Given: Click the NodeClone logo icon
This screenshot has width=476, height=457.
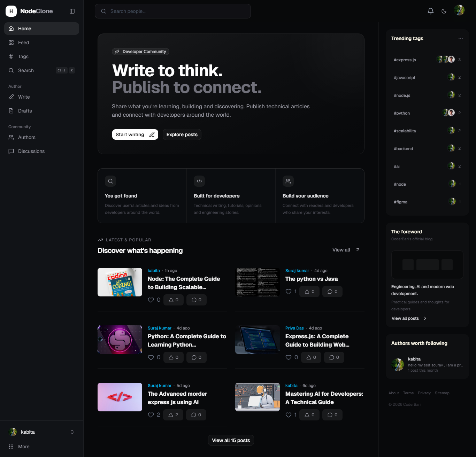Looking at the screenshot, I should point(11,11).
